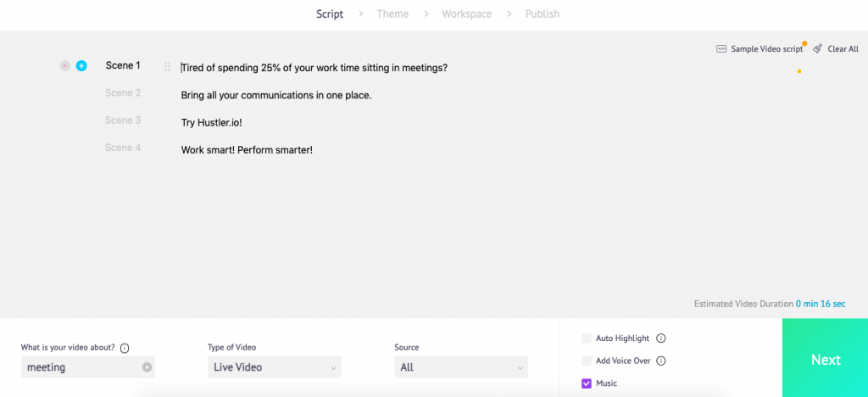Go to the Publish step
Image resolution: width=868 pixels, height=397 pixels.
click(x=542, y=14)
